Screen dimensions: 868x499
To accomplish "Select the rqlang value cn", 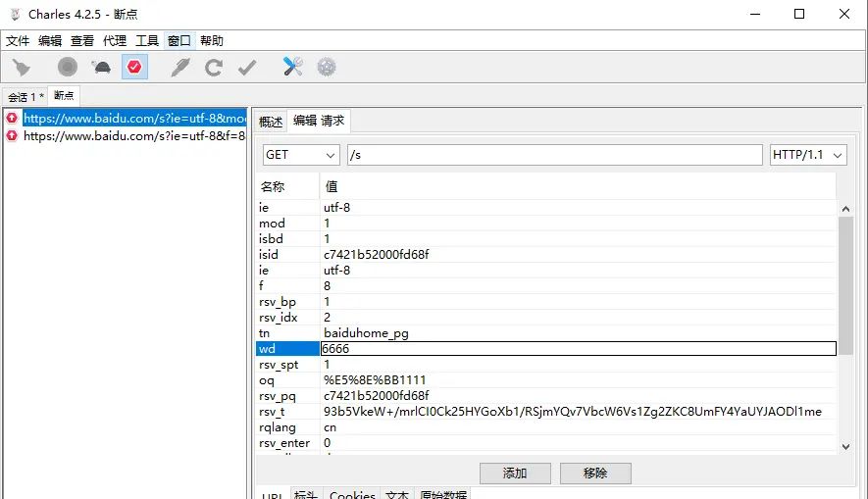I will [x=330, y=427].
